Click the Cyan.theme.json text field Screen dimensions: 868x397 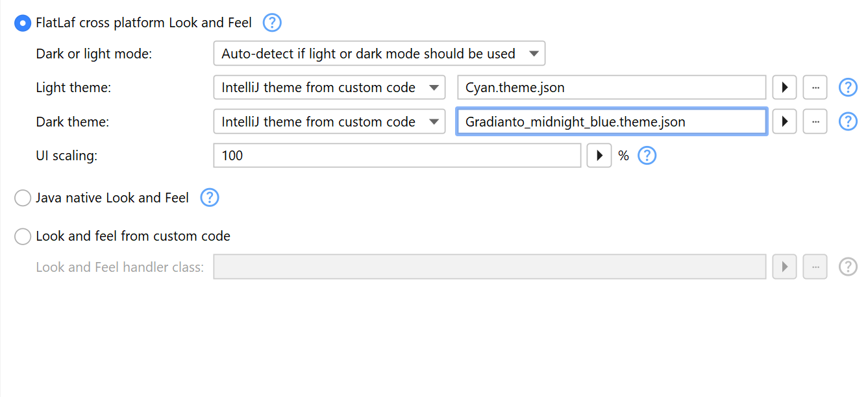click(x=612, y=88)
